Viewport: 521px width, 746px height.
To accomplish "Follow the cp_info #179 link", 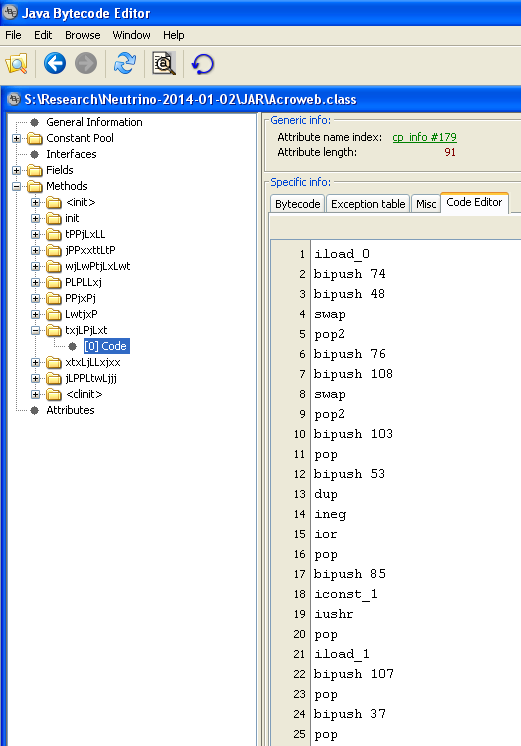I will (424, 137).
